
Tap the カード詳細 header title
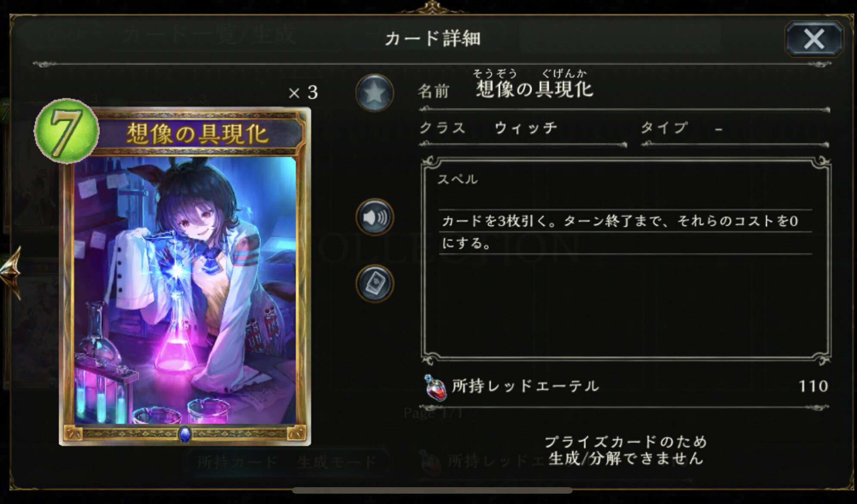tap(433, 39)
